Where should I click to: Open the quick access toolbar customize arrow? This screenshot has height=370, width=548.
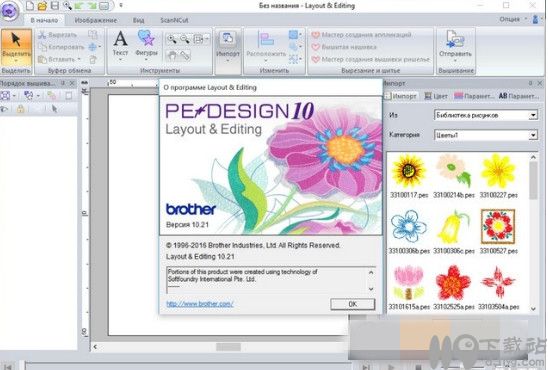pyautogui.click(x=121, y=5)
